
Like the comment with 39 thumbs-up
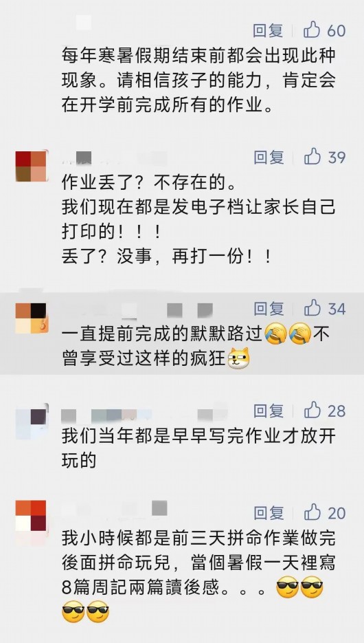324,157
